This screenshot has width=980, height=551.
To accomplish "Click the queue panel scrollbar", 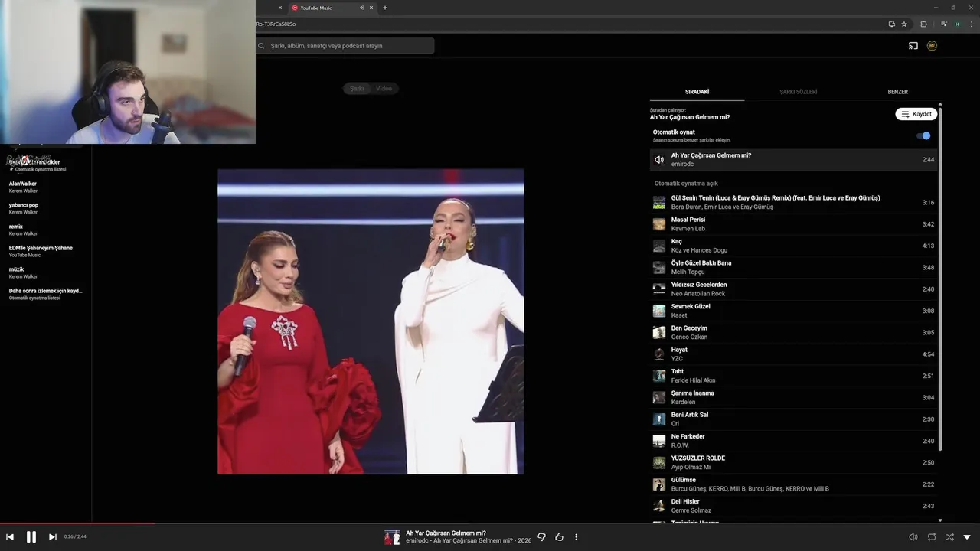I will coord(940,279).
